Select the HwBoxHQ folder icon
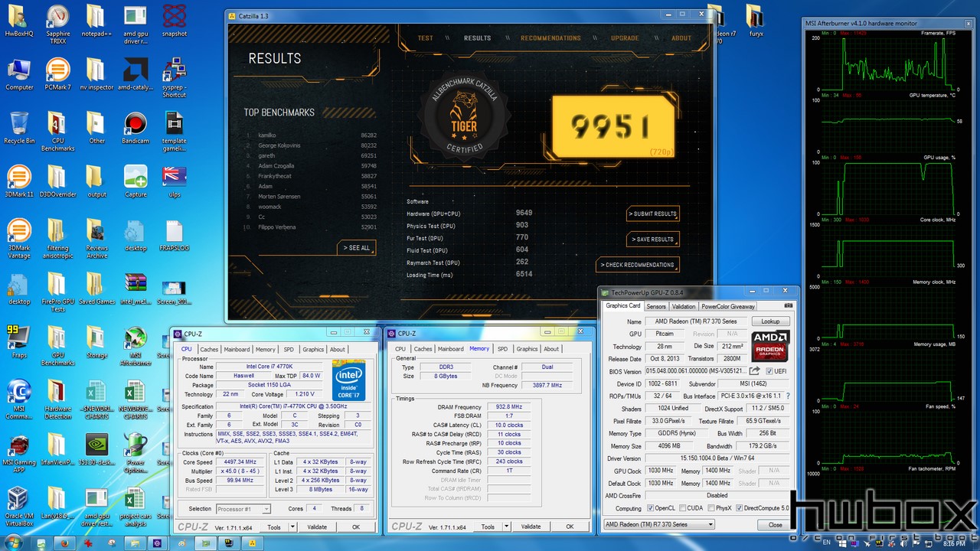Screen dimensions: 980x551 point(19,21)
